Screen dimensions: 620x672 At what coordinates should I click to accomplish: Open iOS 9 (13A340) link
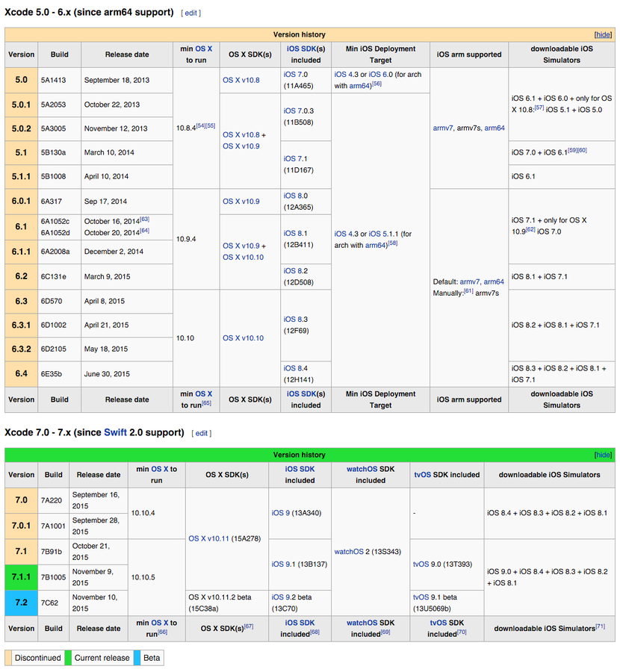point(280,513)
